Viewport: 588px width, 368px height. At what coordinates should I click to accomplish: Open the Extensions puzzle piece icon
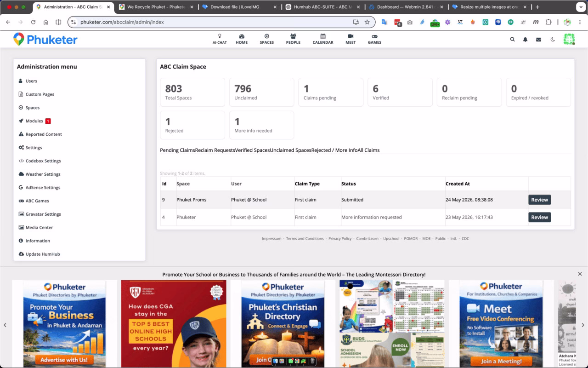coord(548,22)
